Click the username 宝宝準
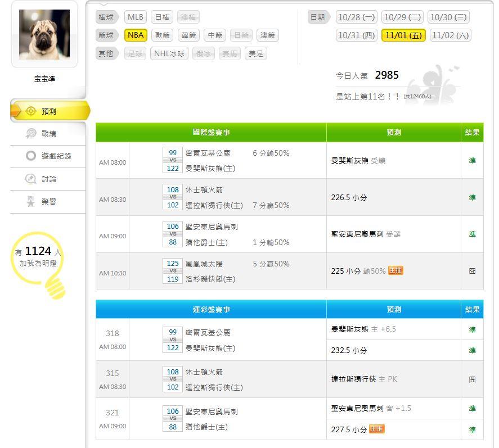 (44, 79)
